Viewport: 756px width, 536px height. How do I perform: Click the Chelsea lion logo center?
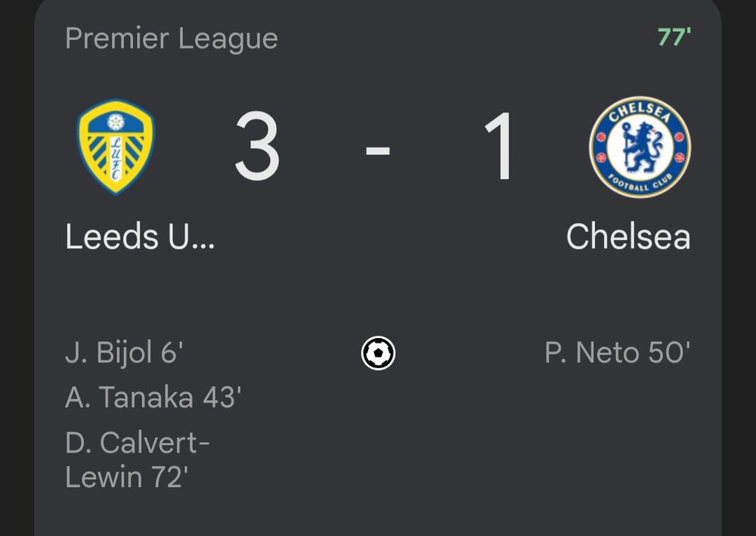tap(640, 145)
